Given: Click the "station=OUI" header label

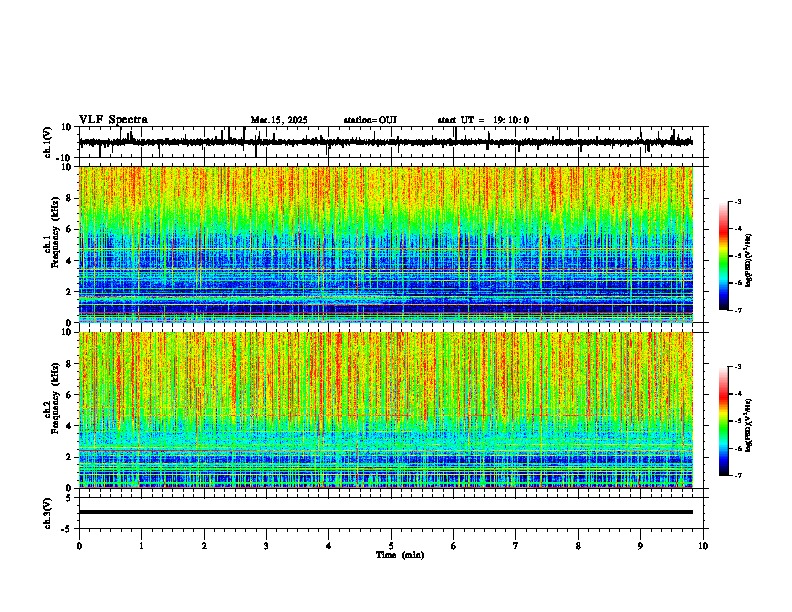Looking at the screenshot, I should (x=370, y=120).
